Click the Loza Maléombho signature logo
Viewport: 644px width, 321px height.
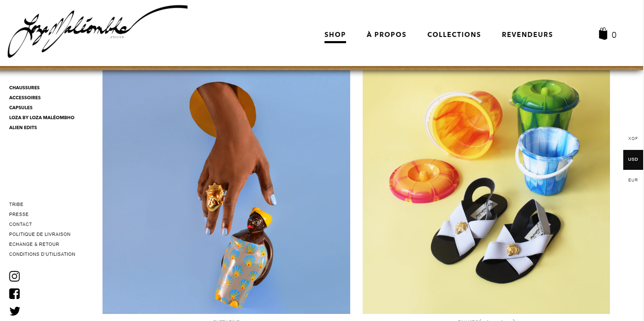[x=98, y=31]
